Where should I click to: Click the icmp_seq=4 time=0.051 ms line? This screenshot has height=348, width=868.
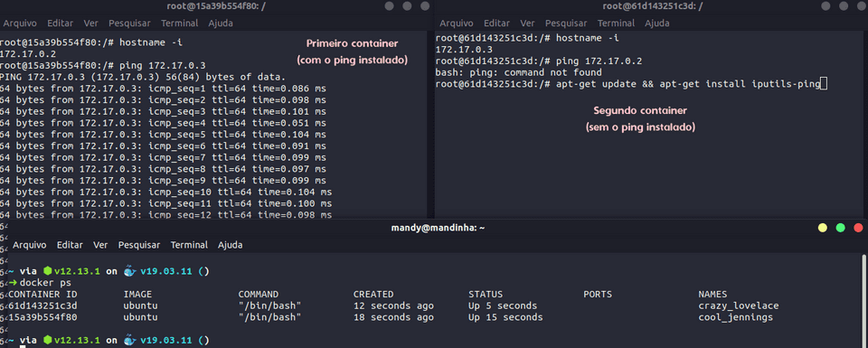(164, 123)
